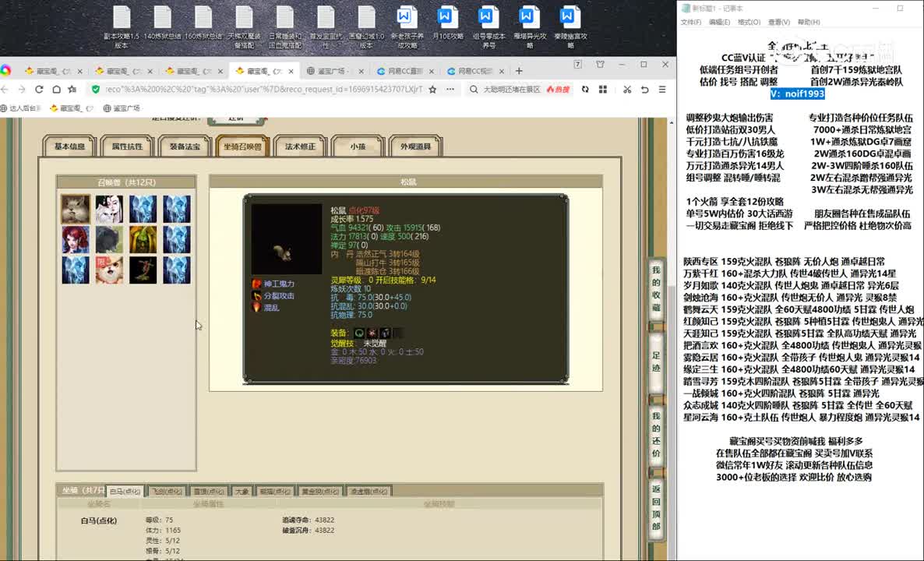
Task: Click the browser forward arrow
Action: 22,90
